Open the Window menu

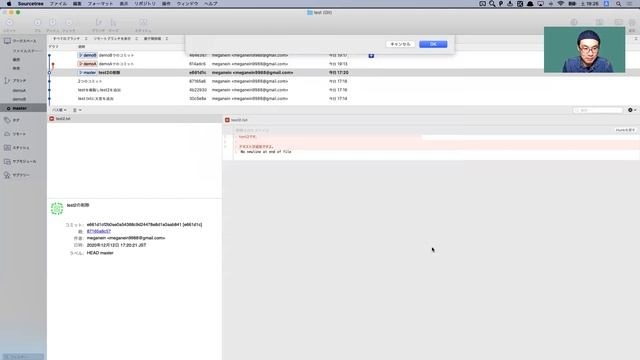(187, 4)
